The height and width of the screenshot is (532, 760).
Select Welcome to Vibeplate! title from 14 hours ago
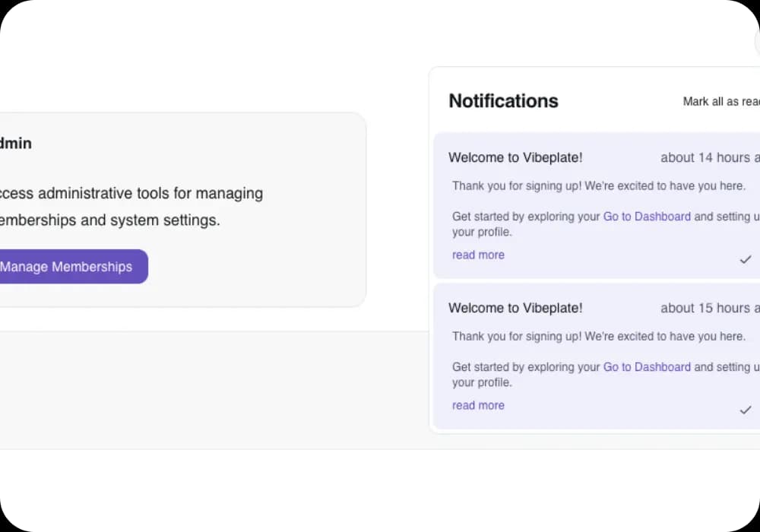[x=515, y=157]
